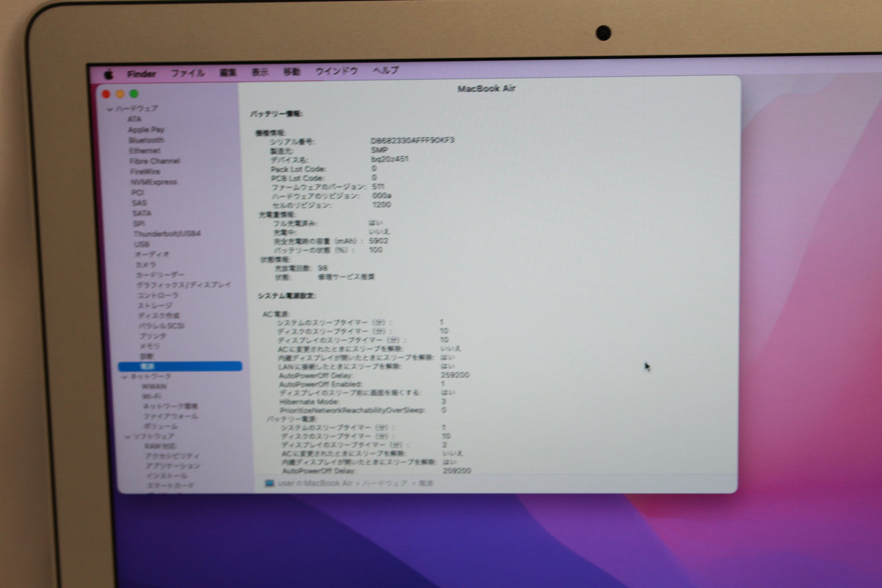The image size is (882, 588).
Task: Select アプリケーション in the sidebar
Action: click(x=173, y=466)
